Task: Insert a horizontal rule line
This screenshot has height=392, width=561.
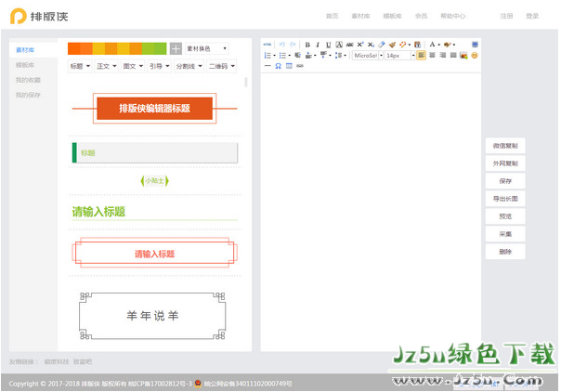Action: (x=267, y=66)
